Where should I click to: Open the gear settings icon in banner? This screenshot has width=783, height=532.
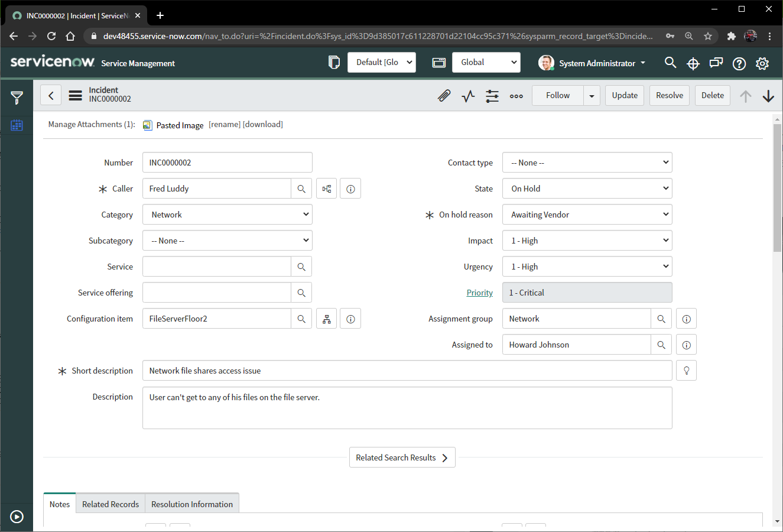pyautogui.click(x=762, y=63)
